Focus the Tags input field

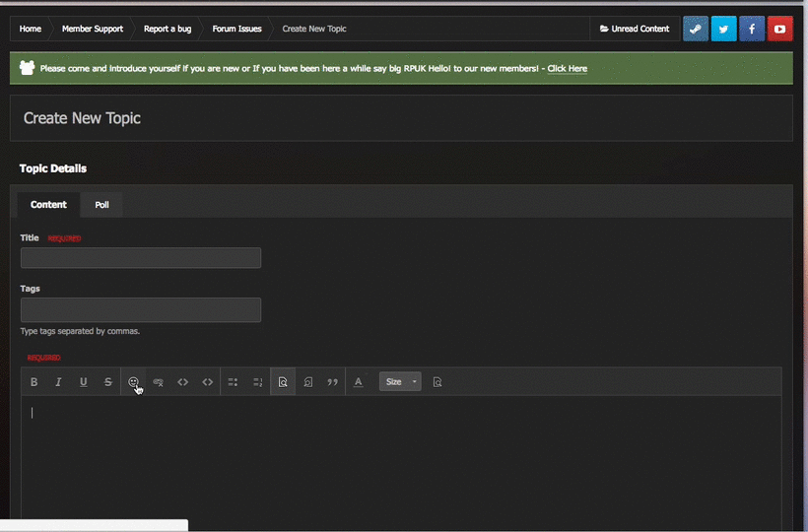point(141,309)
